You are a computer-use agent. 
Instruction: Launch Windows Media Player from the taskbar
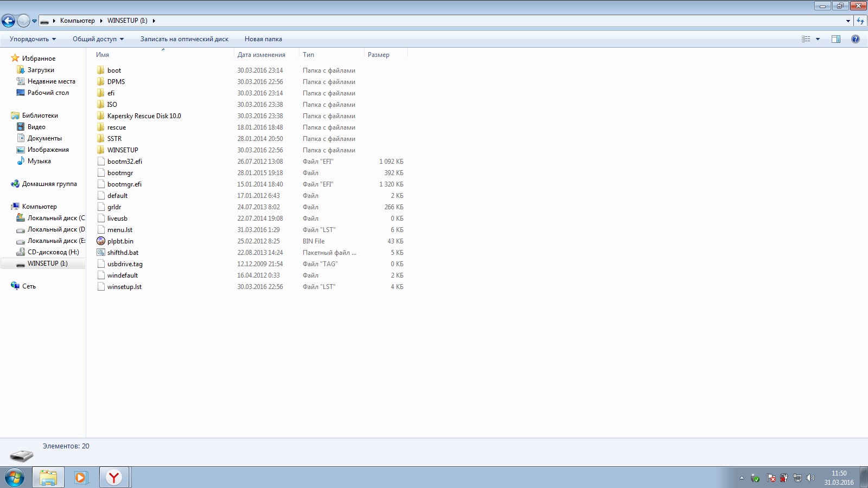(x=81, y=477)
